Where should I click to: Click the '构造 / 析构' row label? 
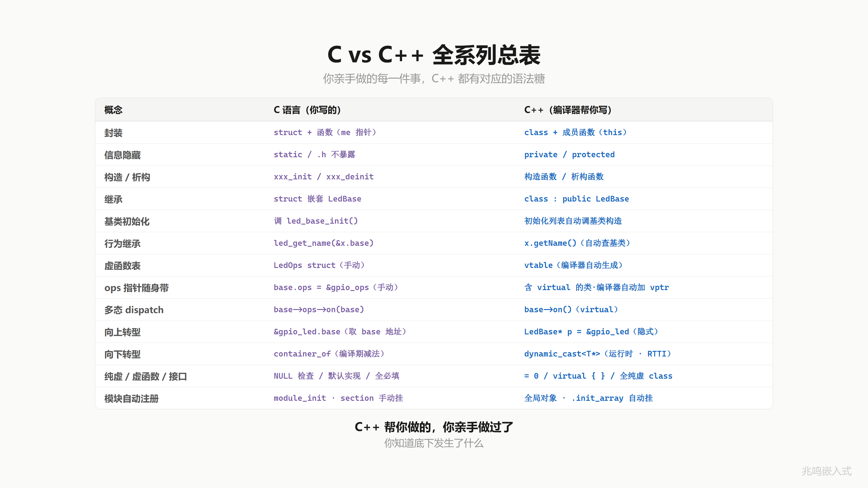pyautogui.click(x=127, y=177)
